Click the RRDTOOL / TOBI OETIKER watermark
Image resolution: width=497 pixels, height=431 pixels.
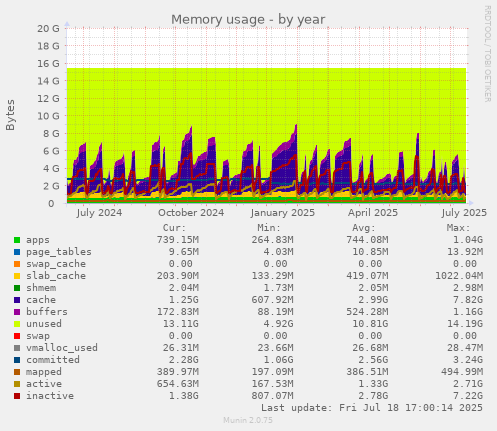coord(487,54)
